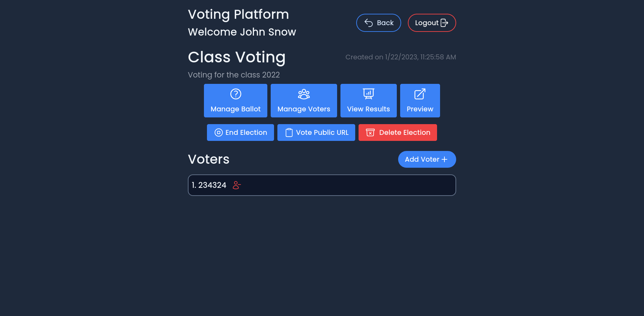View election results

coord(368,101)
